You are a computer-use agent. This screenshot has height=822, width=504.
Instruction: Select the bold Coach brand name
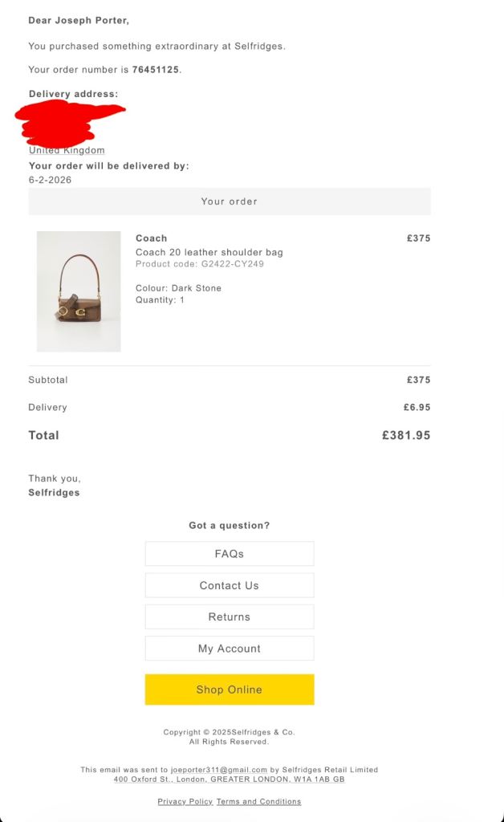coord(151,238)
